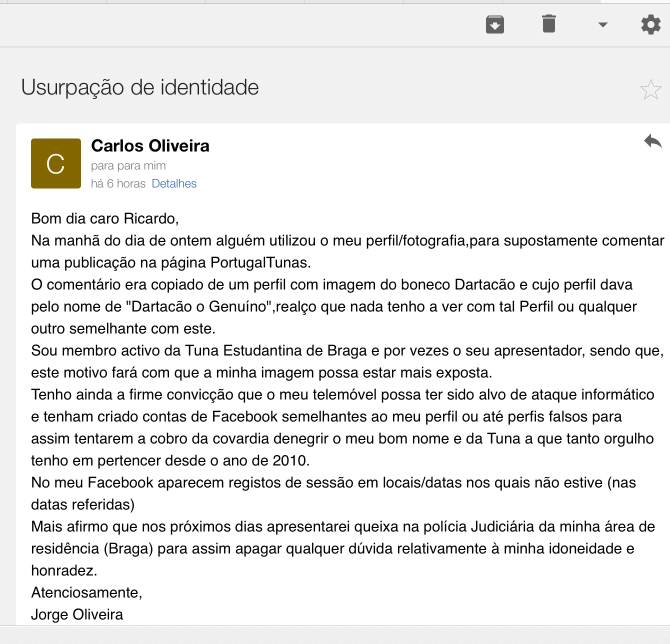The width and height of the screenshot is (670, 644).
Task: Archive this email with the archive icon
Action: [495, 24]
